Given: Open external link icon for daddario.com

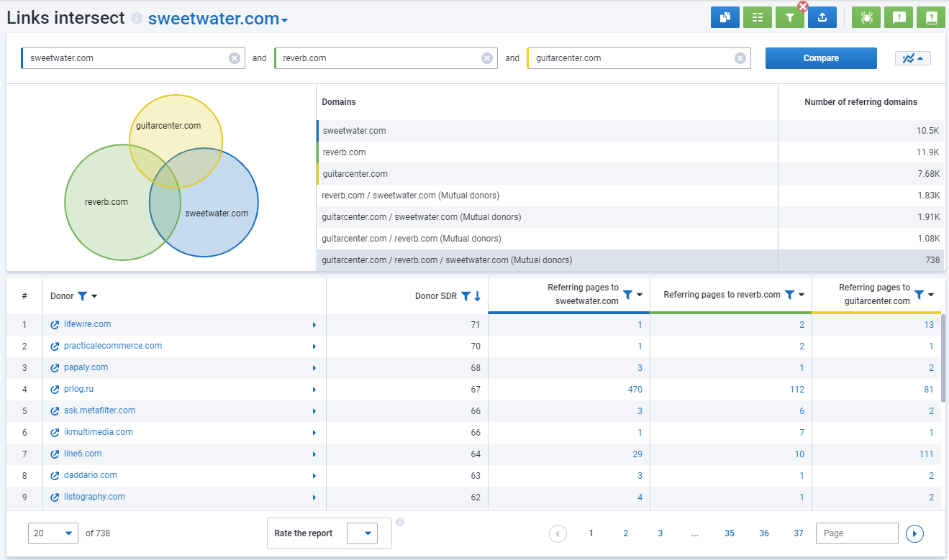Looking at the screenshot, I should [x=55, y=476].
